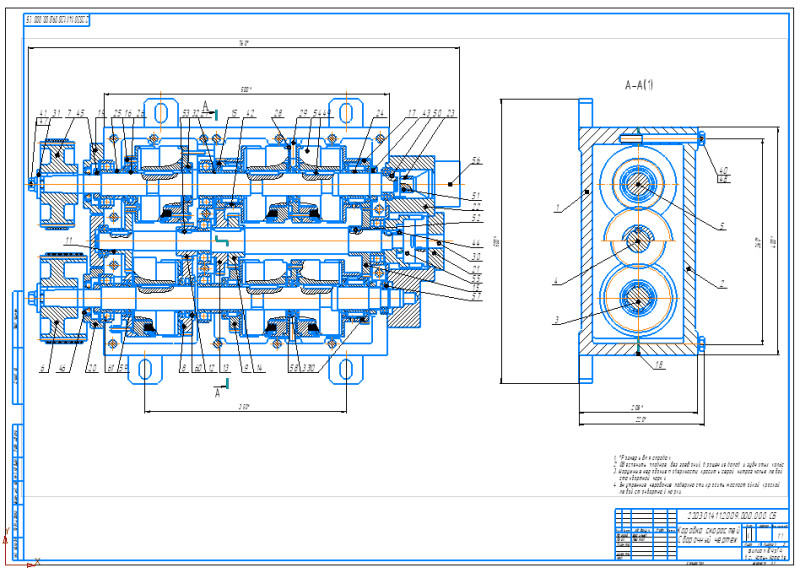Select callout '18' below the A-A section
This screenshot has height=573, width=800.
click(659, 364)
